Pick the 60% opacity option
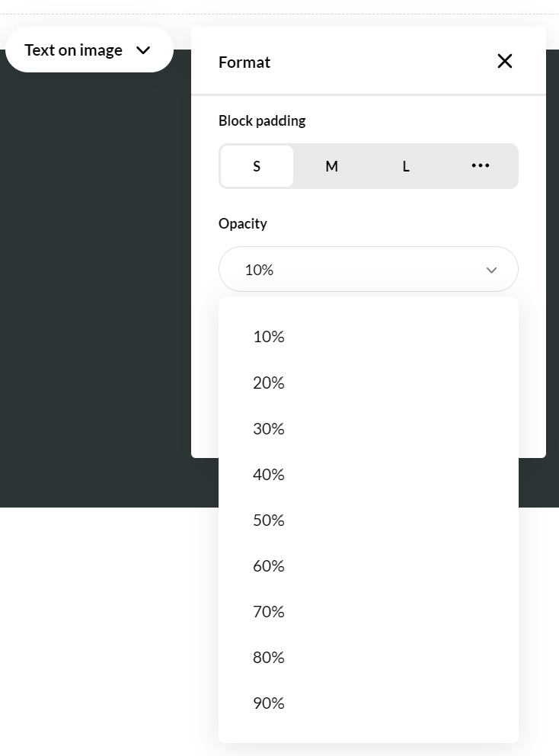Screen dimensions: 559x756 pos(269,566)
